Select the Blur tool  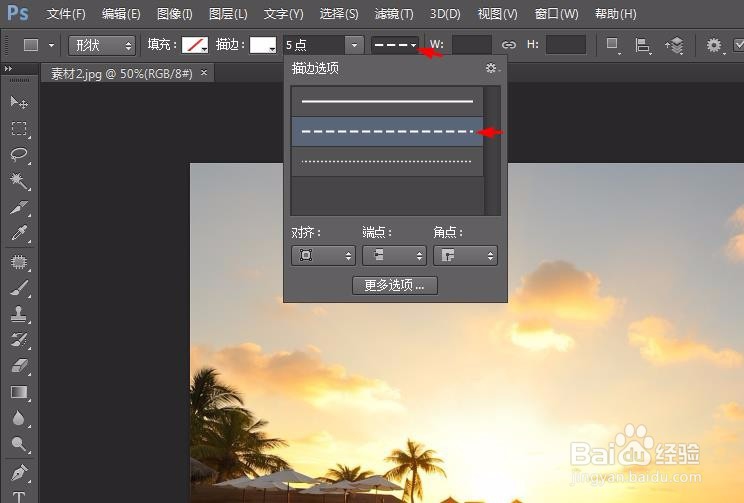pos(19,418)
